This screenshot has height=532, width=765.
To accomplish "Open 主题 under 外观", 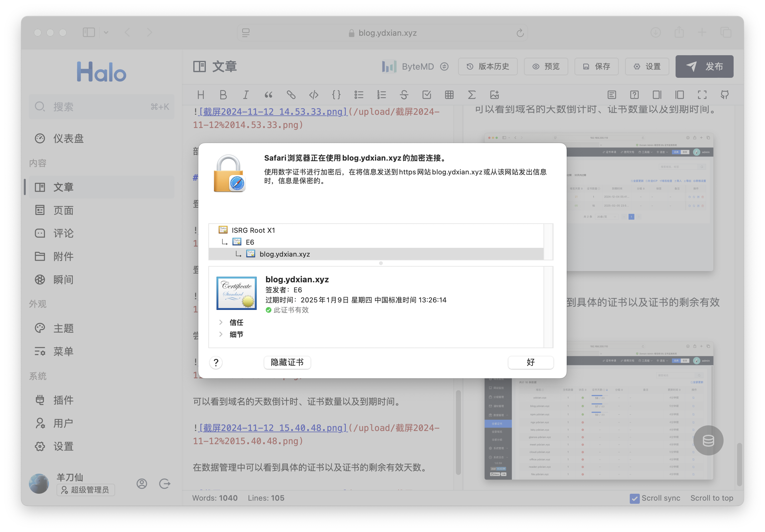I will [x=101, y=328].
